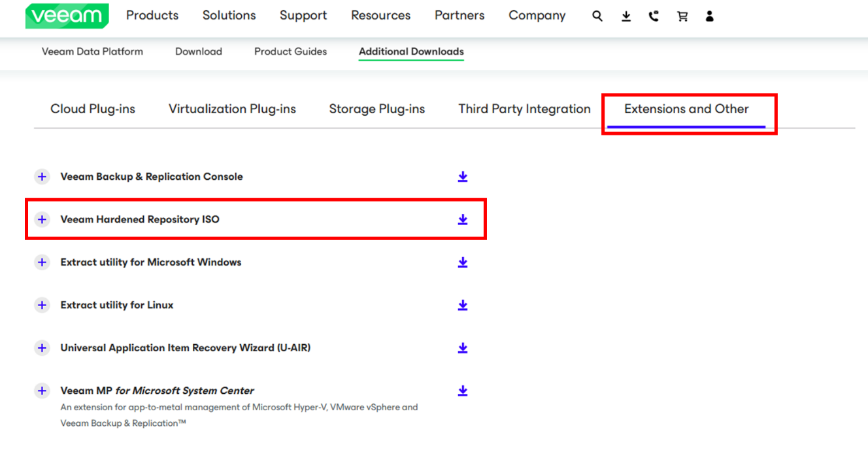Select Extensions and Other tab
Screen dimensions: 868x471
(686, 109)
